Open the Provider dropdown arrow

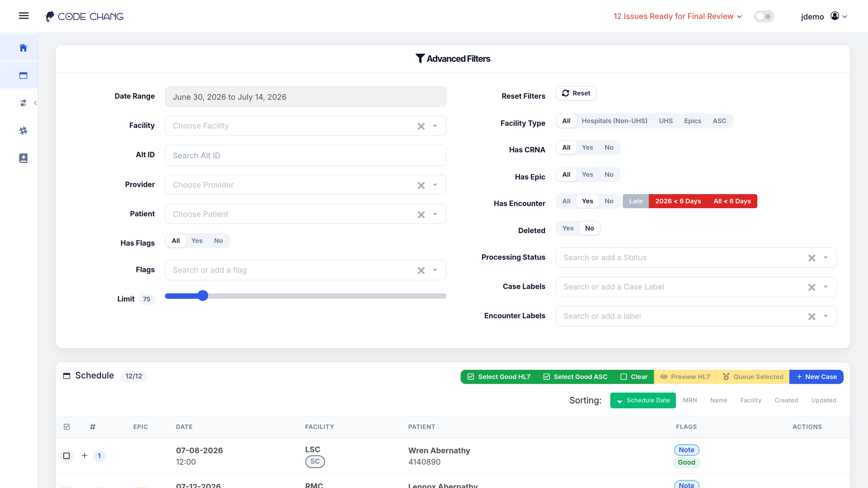click(x=435, y=185)
